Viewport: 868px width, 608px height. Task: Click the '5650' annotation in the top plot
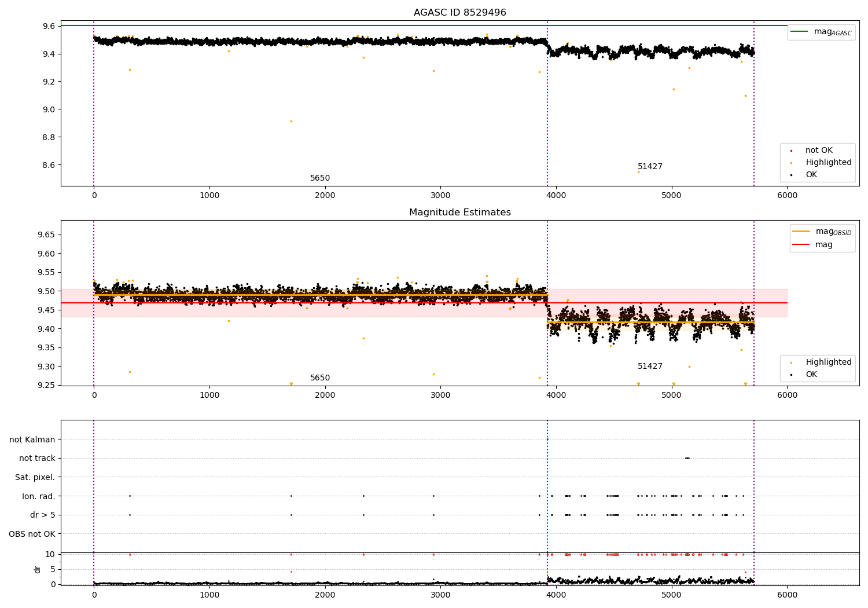point(320,178)
